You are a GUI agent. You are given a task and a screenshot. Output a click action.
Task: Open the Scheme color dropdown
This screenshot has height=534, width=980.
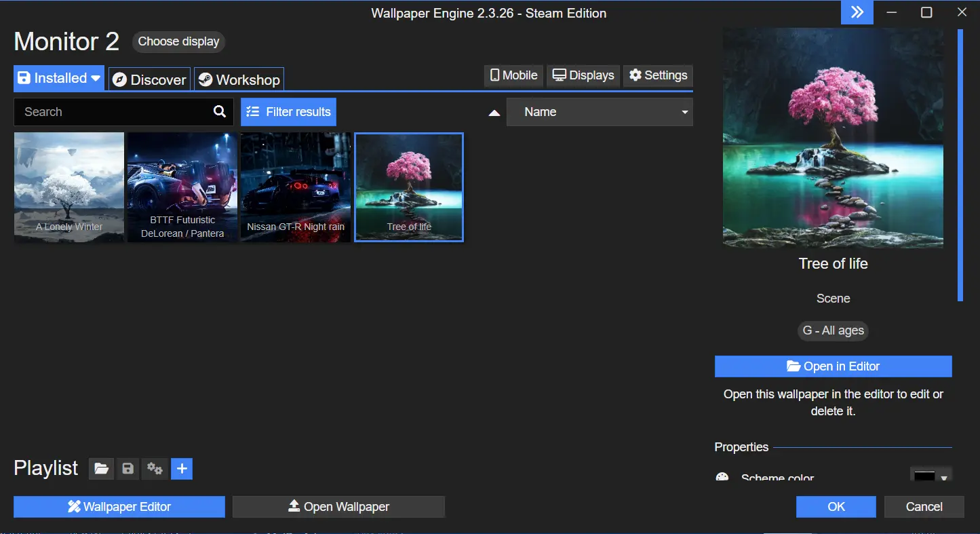pos(931,477)
